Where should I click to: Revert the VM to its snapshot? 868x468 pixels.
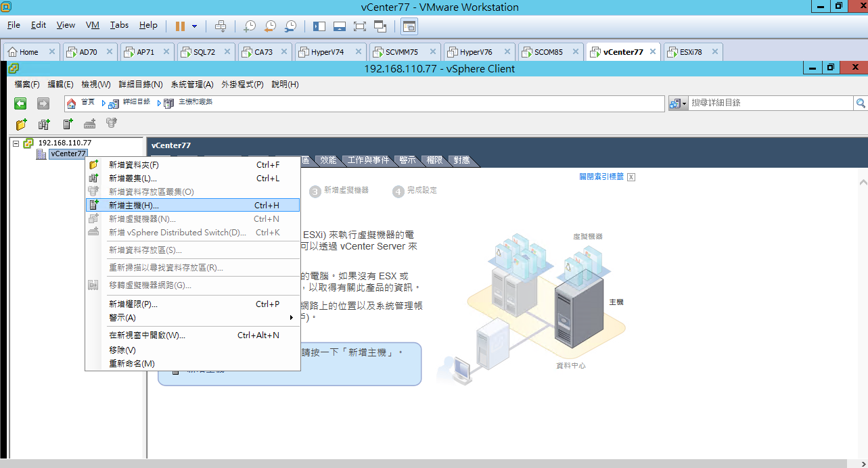[270, 26]
